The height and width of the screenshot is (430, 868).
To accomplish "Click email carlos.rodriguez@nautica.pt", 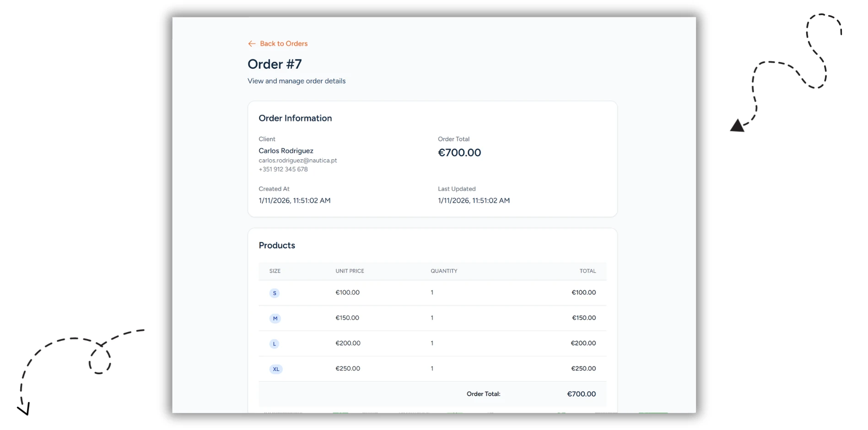I will click(297, 161).
